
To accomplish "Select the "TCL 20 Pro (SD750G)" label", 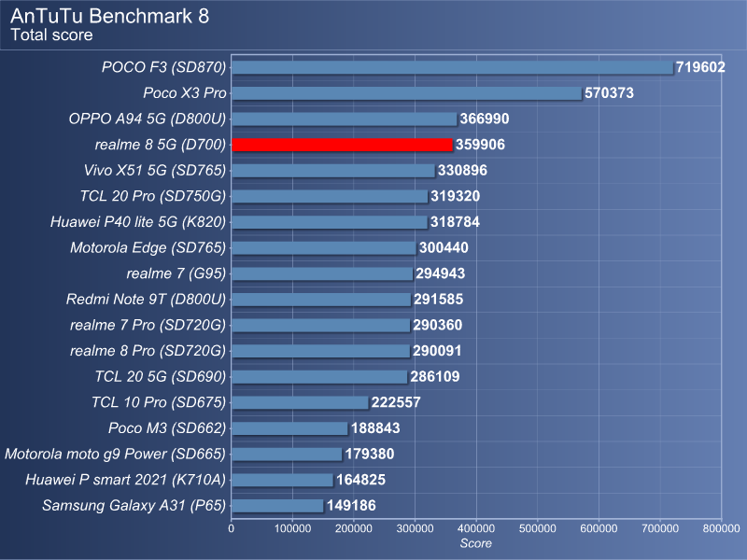I will click(x=153, y=196).
